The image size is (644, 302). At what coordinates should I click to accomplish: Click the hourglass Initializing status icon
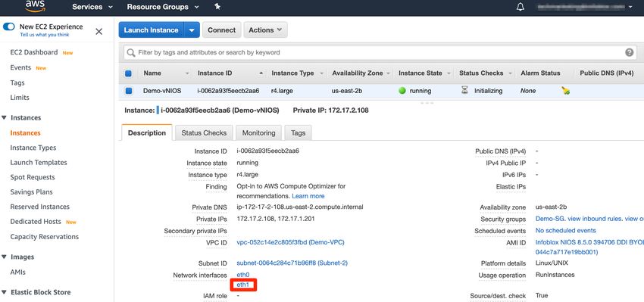(x=464, y=91)
